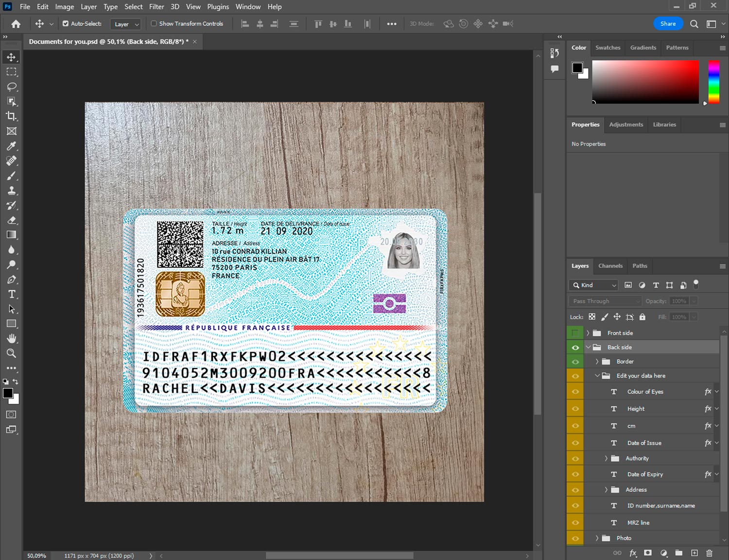Open the Adjustments panel tab
The width and height of the screenshot is (729, 560).
tap(626, 124)
